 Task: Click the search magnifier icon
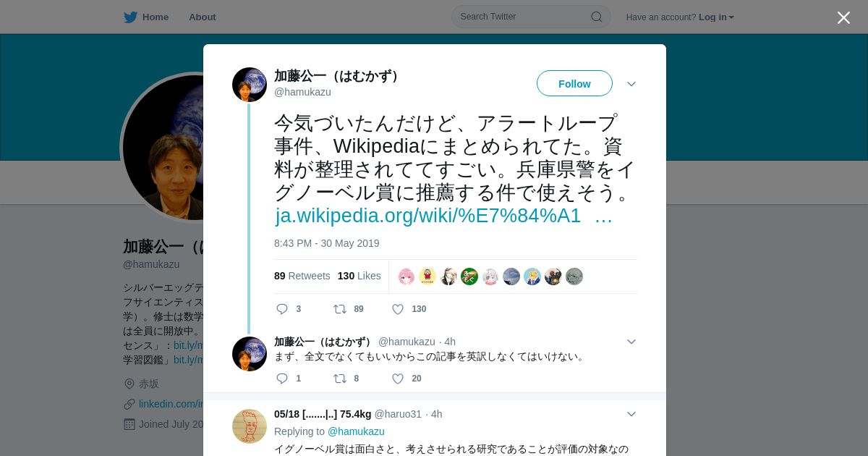[x=597, y=17]
